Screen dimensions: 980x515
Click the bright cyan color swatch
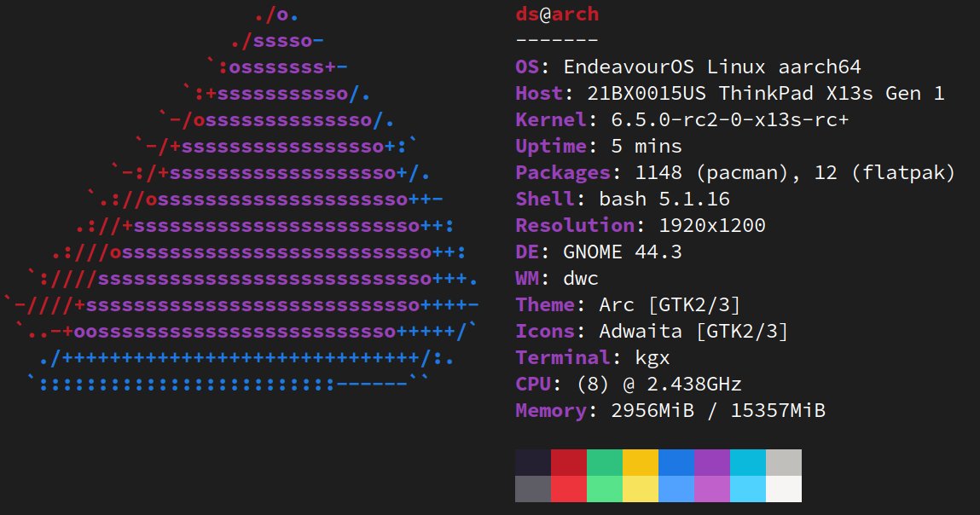(747, 489)
